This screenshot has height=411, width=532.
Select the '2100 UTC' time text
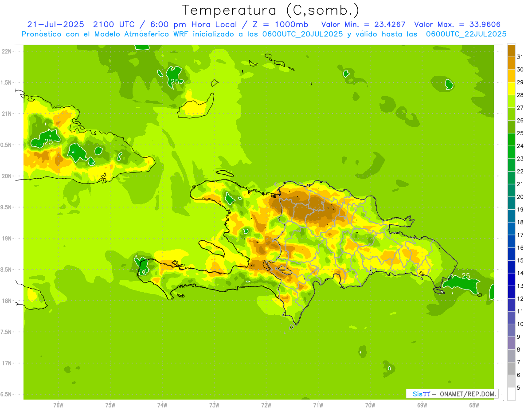click(x=115, y=24)
